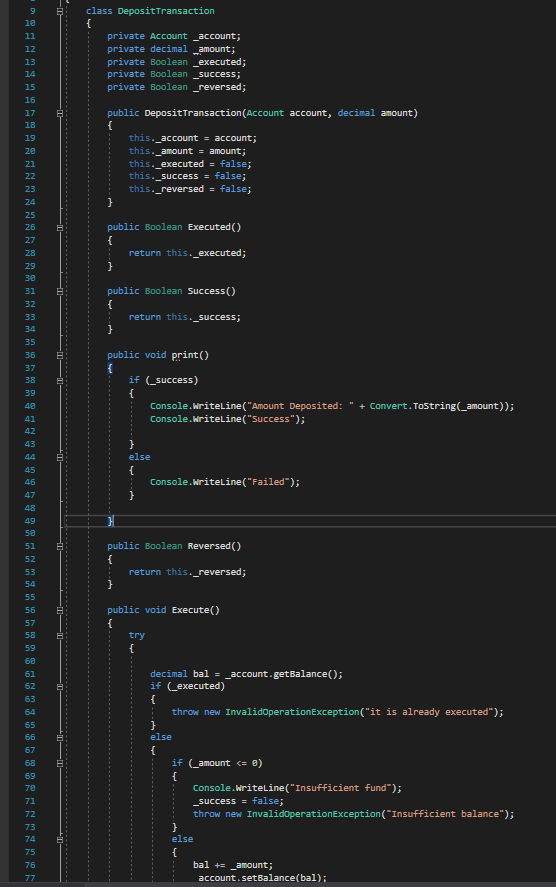The width and height of the screenshot is (556, 887).
Task: Click Console.WriteLine("Success") statement
Action: (227, 419)
